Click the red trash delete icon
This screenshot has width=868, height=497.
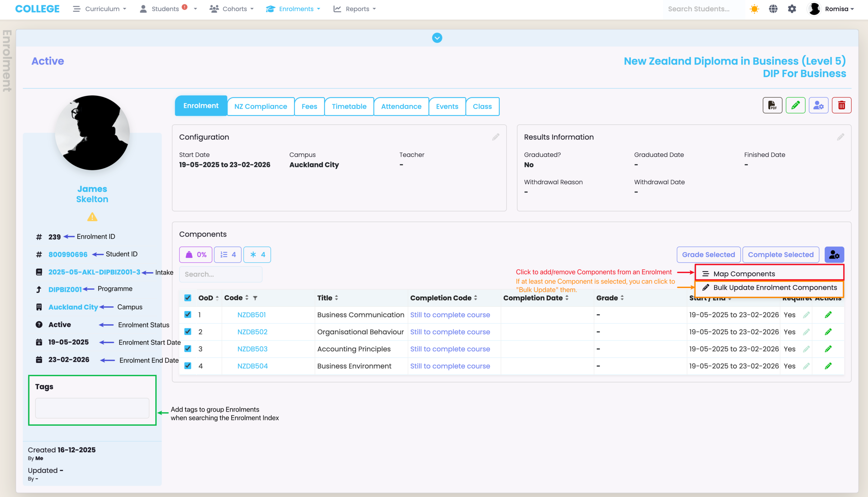(x=842, y=106)
